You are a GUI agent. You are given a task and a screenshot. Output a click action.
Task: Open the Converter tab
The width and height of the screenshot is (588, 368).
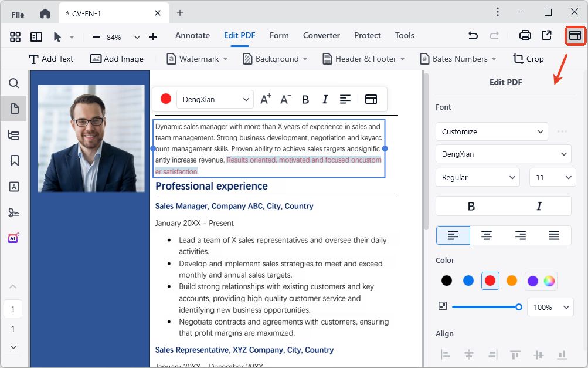[x=321, y=35]
